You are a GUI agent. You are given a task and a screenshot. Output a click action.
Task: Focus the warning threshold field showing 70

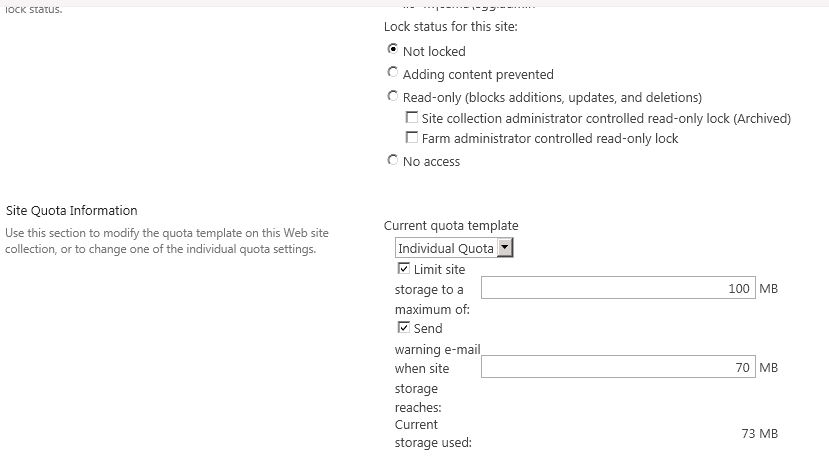pos(616,368)
